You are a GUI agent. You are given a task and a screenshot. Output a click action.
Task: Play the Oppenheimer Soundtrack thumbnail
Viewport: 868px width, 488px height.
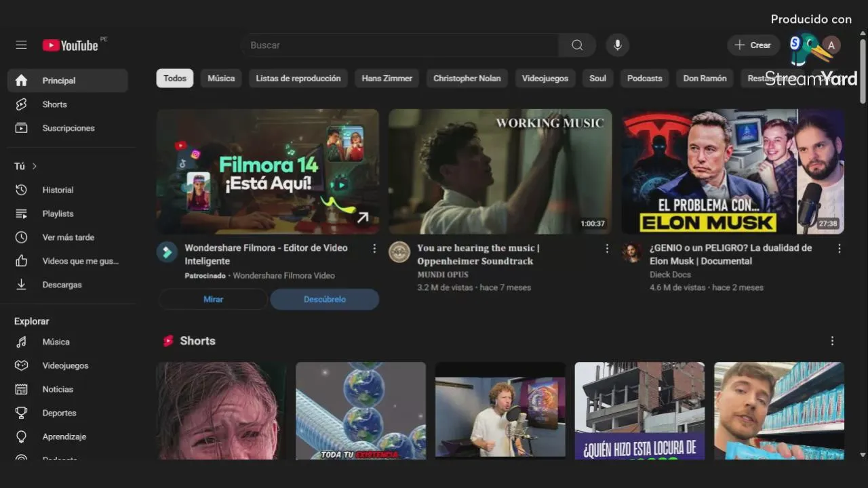click(500, 171)
